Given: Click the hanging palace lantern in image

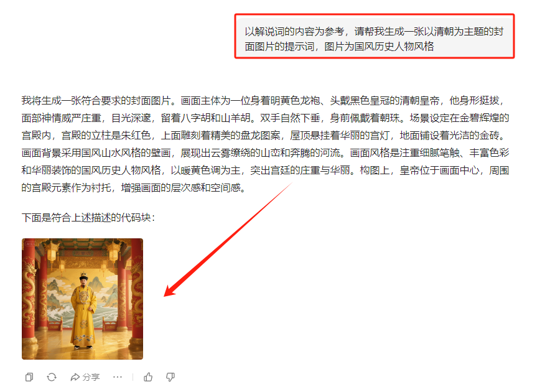Looking at the screenshot, I should click(x=52, y=253).
